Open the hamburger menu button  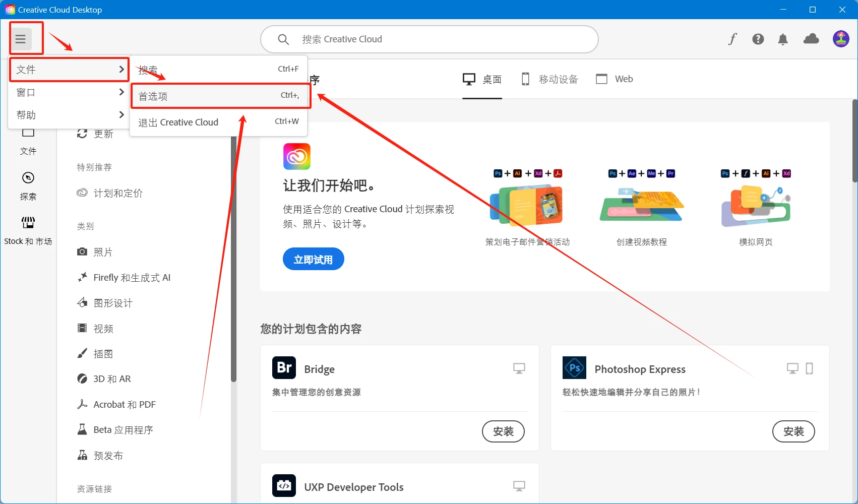(x=21, y=39)
